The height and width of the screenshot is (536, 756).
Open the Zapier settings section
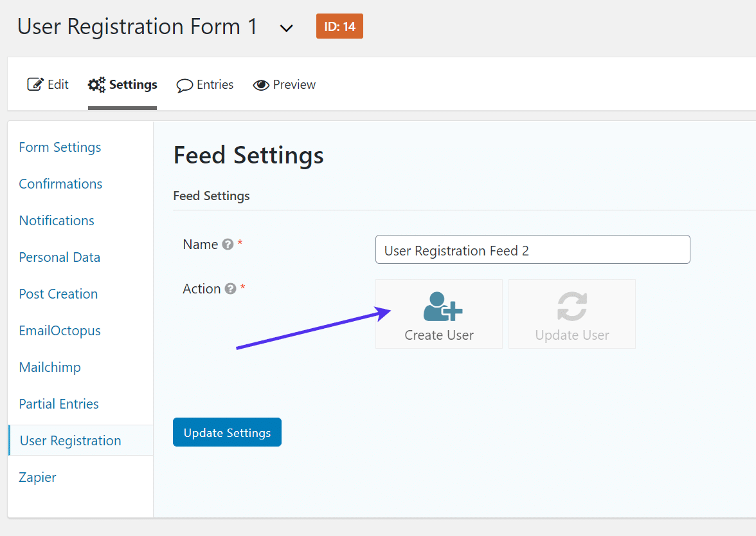click(37, 477)
